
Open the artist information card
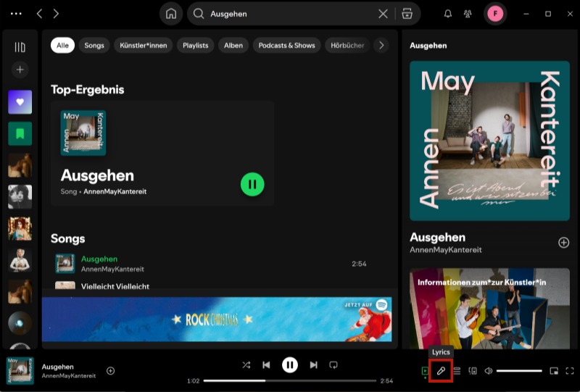[490, 309]
